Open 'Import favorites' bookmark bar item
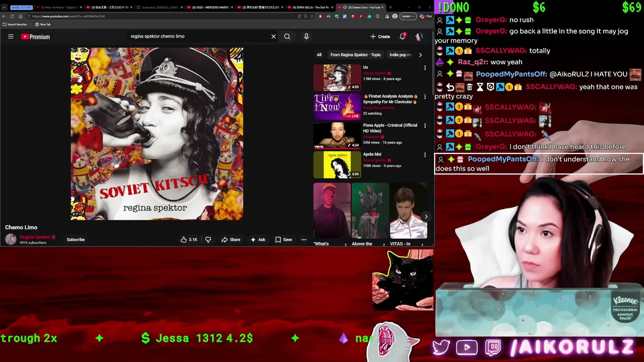Image resolution: width=644 pixels, height=362 pixels. [15, 24]
